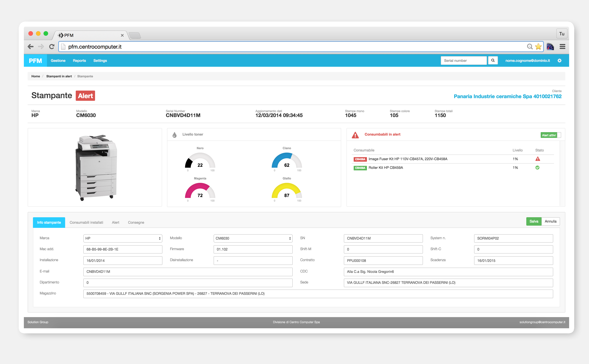Switch to Consumabili installati tab

pyautogui.click(x=86, y=222)
